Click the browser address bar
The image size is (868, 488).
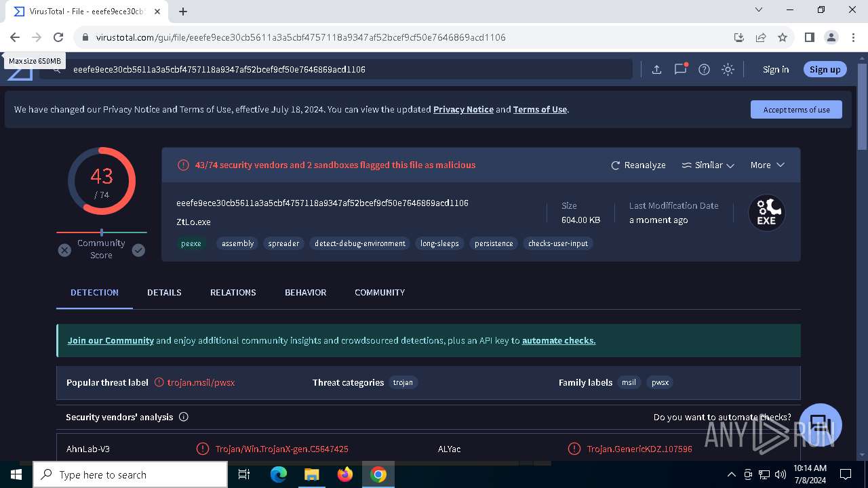click(407, 37)
